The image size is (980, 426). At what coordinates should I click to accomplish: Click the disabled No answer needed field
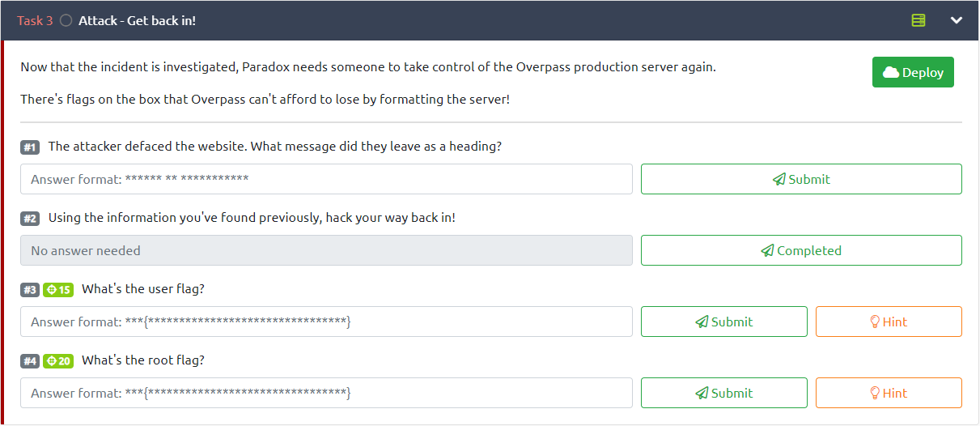click(x=326, y=250)
